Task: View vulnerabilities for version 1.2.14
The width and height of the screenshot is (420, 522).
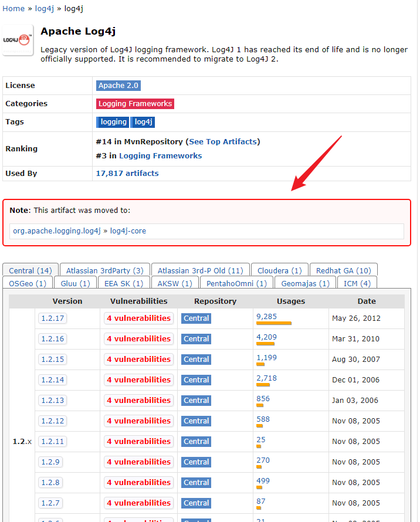Action: pyautogui.click(x=138, y=380)
